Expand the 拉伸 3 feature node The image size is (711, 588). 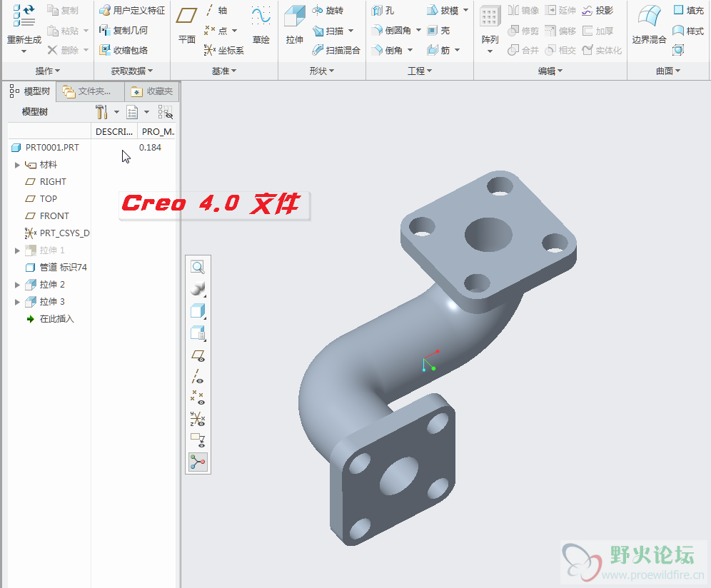[x=17, y=302]
